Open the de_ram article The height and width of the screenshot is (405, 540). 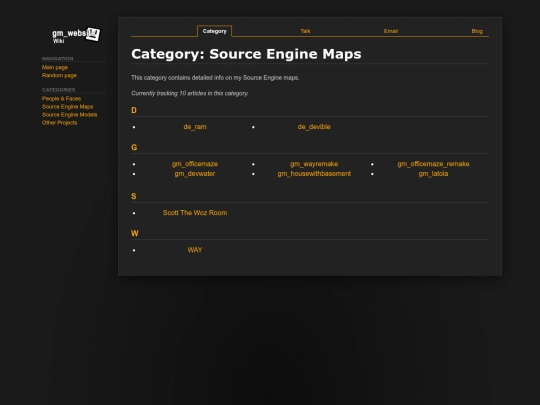(195, 127)
